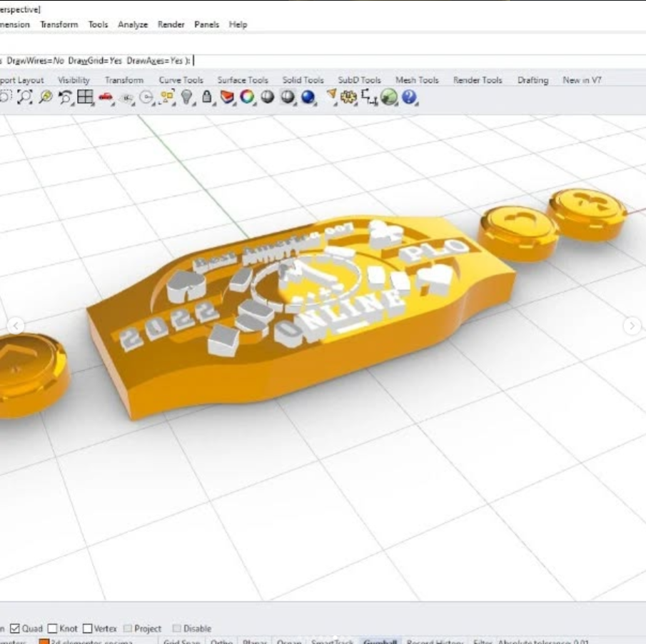This screenshot has width=646, height=644.
Task: Open the Render menu
Action: coord(171,24)
